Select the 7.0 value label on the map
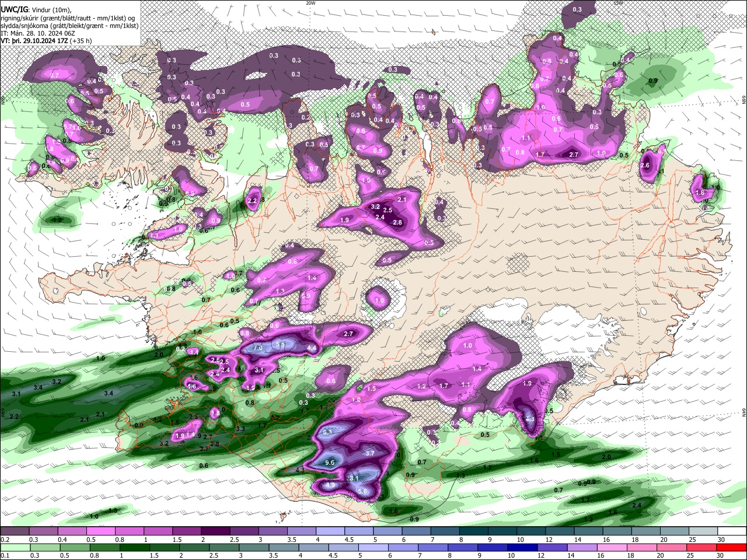 pos(257,348)
